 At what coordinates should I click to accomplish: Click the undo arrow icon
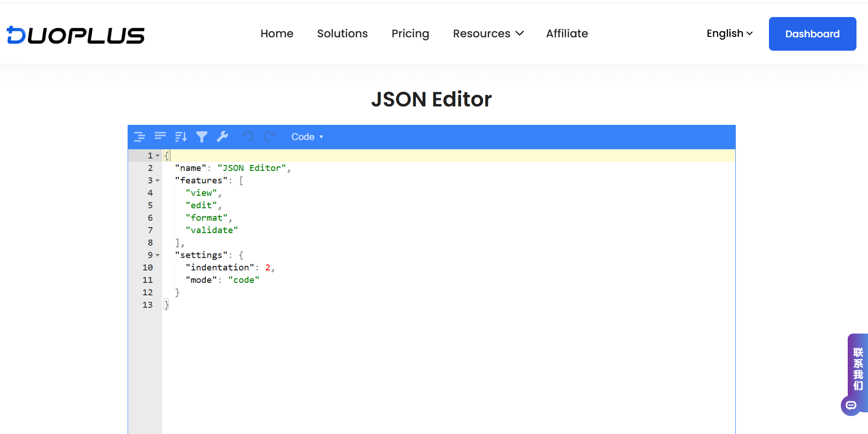pos(248,137)
